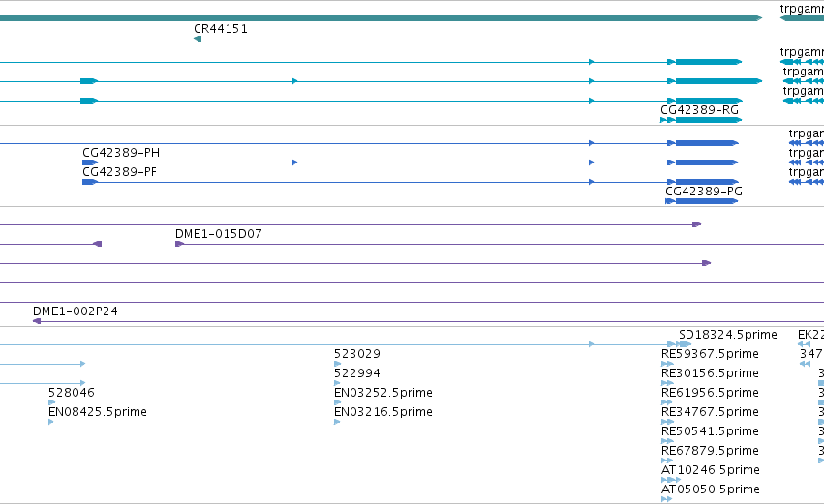Screen dimensions: 824x504
Task: Click the 523029 feature label
Action: click(357, 354)
